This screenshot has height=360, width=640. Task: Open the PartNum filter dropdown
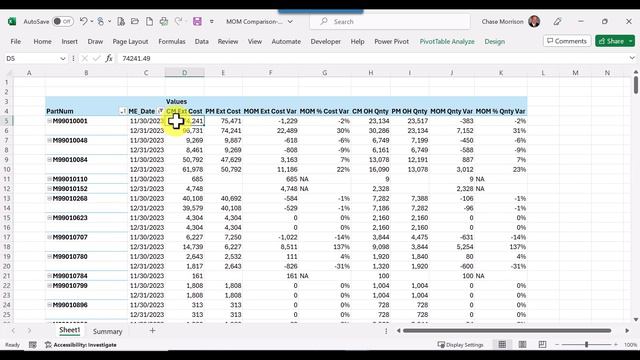pos(122,111)
